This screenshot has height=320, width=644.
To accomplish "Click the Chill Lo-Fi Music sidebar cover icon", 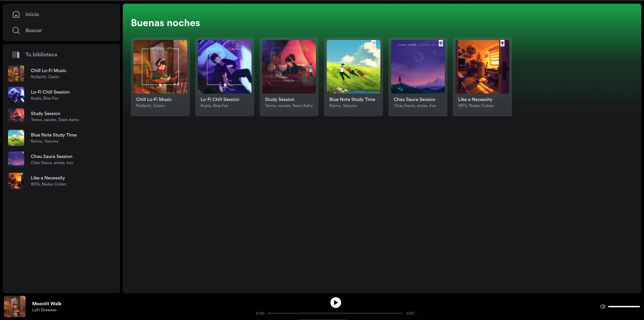I will [x=15, y=73].
